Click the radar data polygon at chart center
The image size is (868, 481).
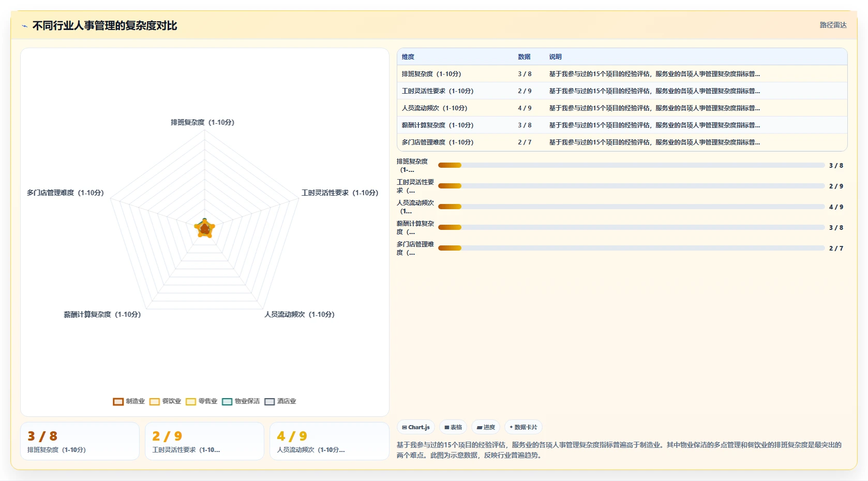pos(205,228)
